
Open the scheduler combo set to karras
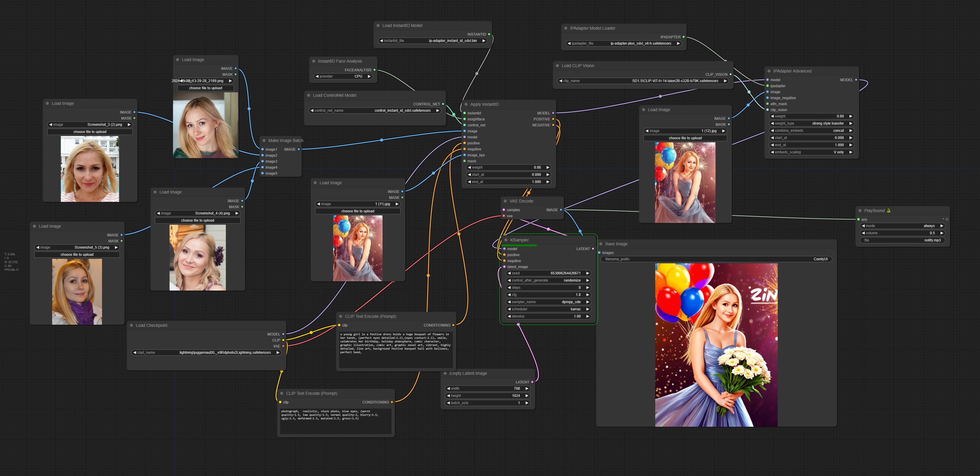[x=548, y=309]
